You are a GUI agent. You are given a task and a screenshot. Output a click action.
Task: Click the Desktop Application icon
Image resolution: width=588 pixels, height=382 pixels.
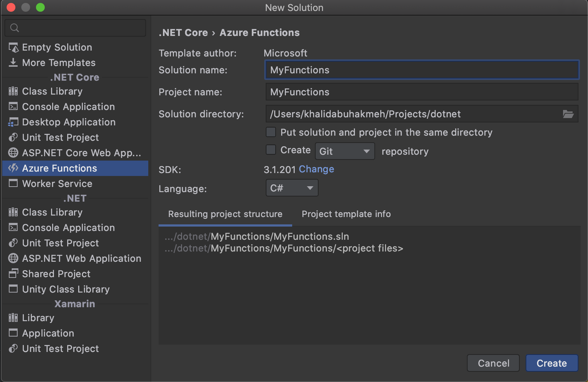point(13,122)
